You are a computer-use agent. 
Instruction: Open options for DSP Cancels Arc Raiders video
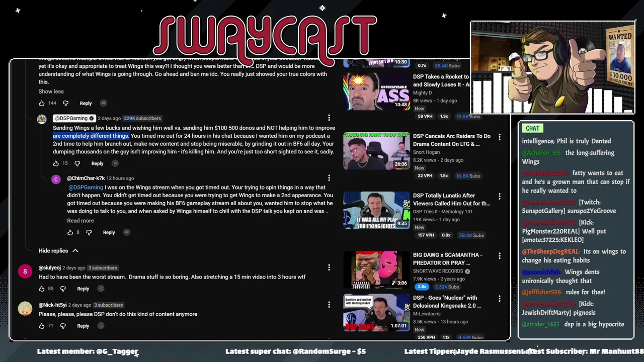point(499,137)
